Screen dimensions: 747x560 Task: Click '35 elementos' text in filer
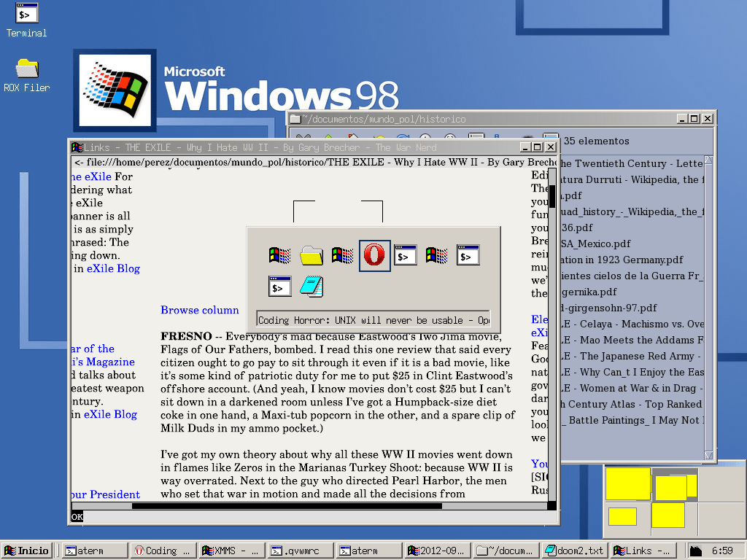(597, 141)
